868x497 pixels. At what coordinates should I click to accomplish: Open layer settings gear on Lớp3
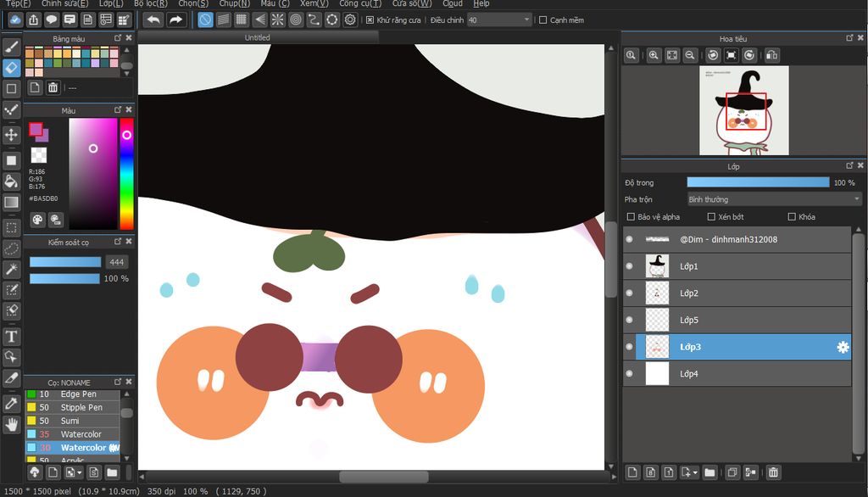pyautogui.click(x=843, y=347)
